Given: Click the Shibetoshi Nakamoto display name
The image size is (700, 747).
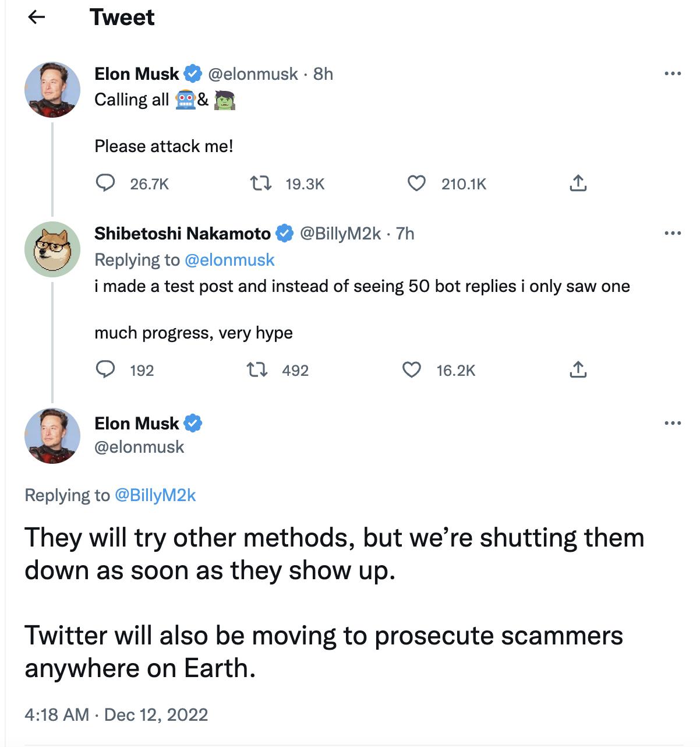Looking at the screenshot, I should pyautogui.click(x=182, y=234).
